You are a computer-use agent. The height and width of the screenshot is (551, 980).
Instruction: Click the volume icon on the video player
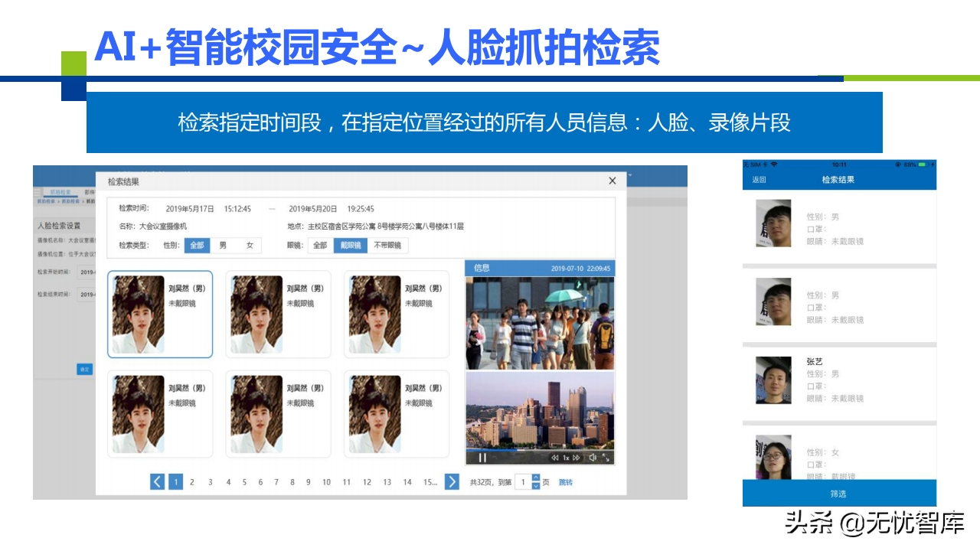pyautogui.click(x=593, y=457)
